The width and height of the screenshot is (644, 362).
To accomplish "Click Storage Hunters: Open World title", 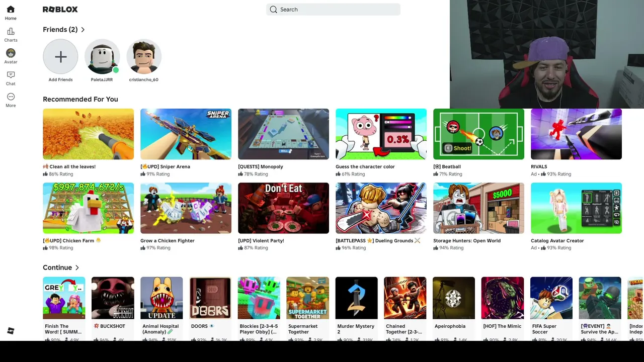I will [467, 240].
